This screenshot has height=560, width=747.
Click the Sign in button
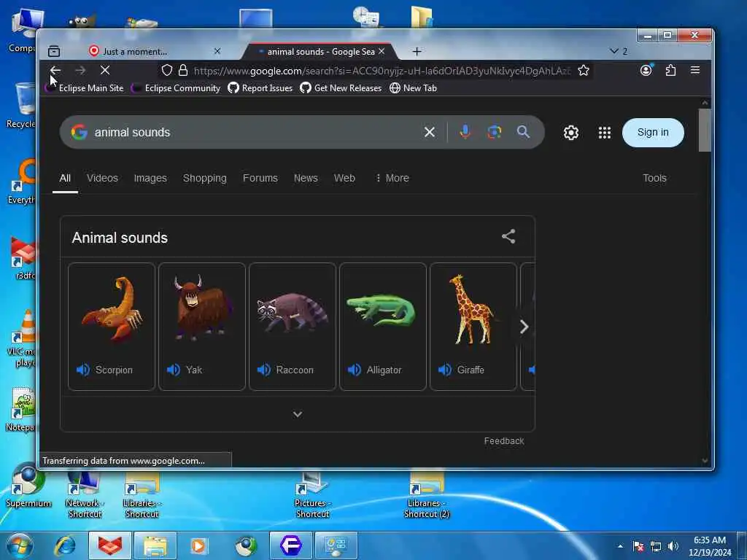(x=653, y=133)
